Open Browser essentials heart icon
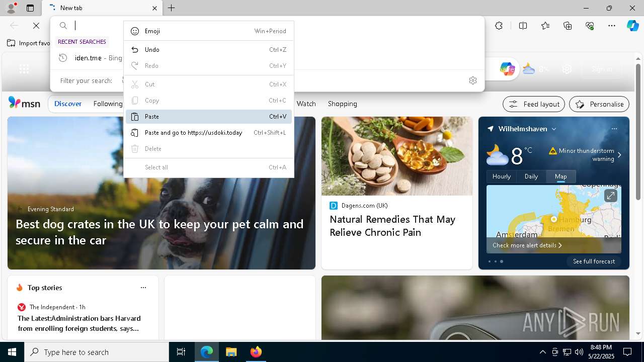This screenshot has height=362, width=644. 590,26
